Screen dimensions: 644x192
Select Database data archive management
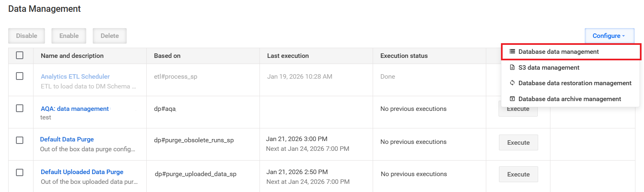pyautogui.click(x=570, y=99)
